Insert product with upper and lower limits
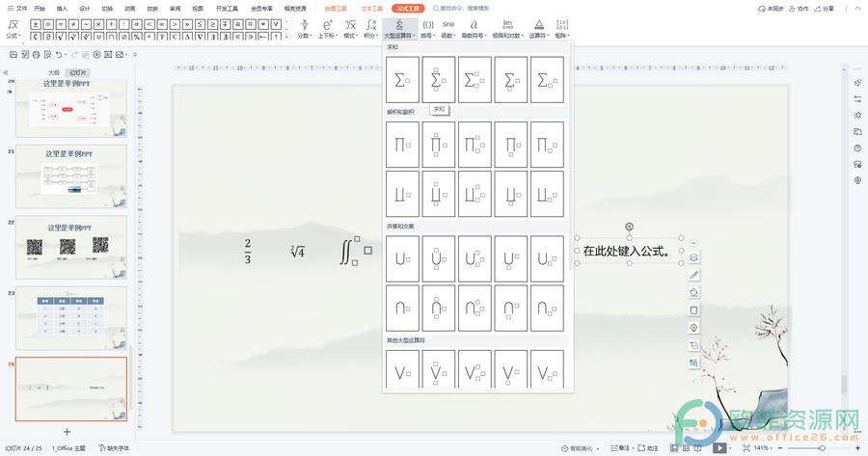868x456 pixels. (439, 145)
